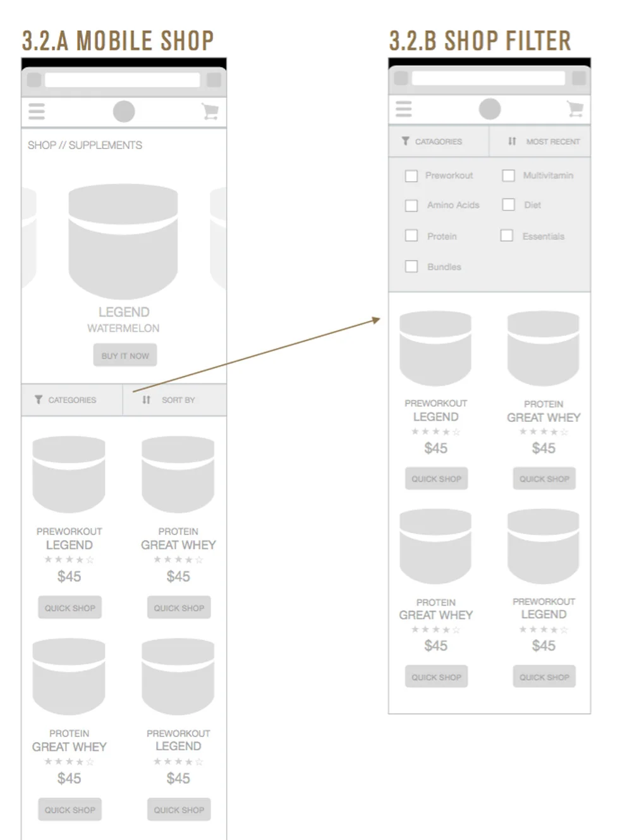Click the filter funnel icon beside CATEGORIES
The height and width of the screenshot is (840, 632).
point(39,400)
